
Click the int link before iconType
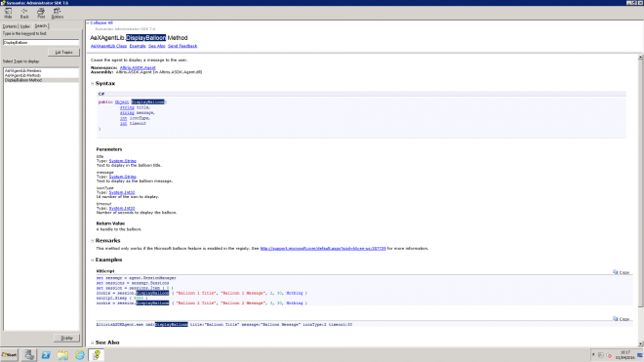[x=123, y=118]
